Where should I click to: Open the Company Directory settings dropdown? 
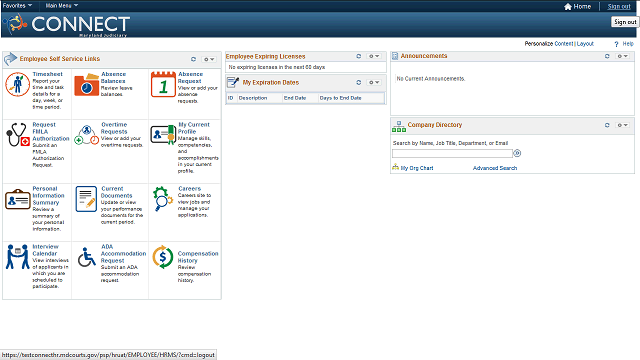click(622, 125)
